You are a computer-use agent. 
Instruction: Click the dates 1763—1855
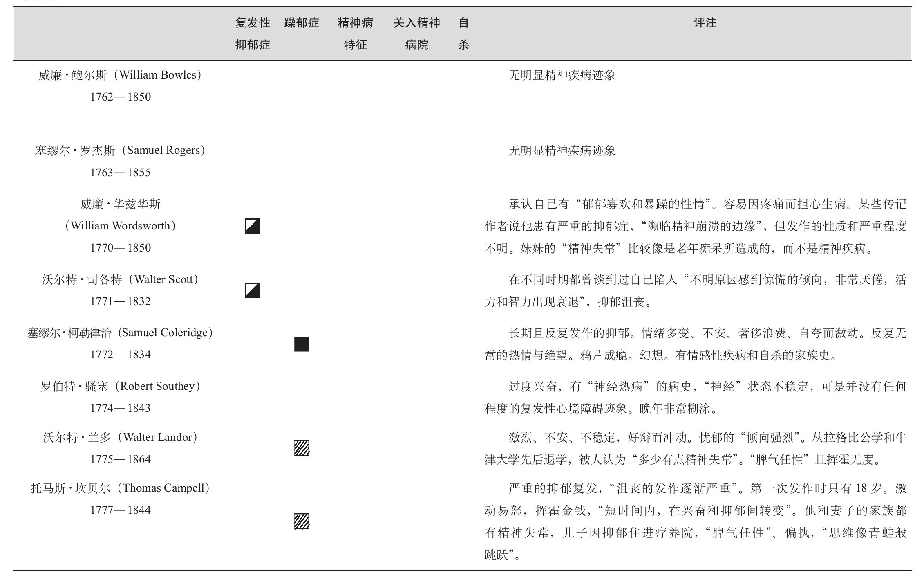click(121, 173)
